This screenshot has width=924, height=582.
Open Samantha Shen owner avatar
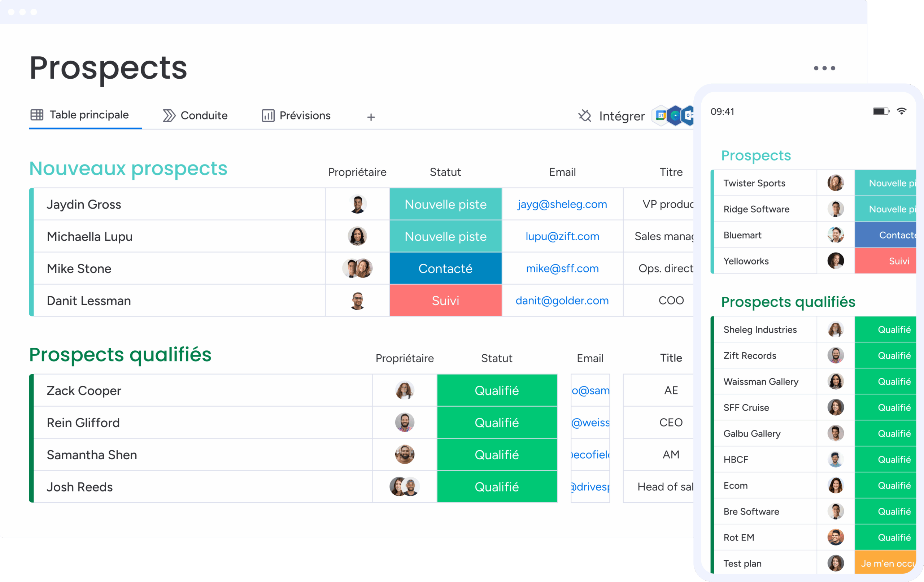[405, 455]
